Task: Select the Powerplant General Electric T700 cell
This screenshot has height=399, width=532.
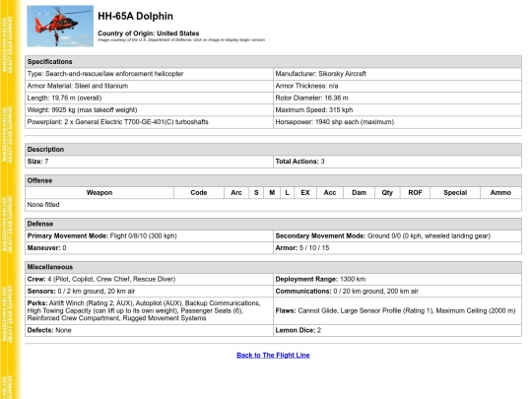Action: pos(149,122)
